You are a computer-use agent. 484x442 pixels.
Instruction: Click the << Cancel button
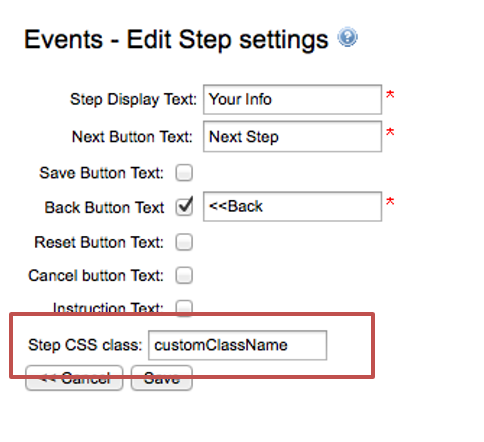(74, 378)
